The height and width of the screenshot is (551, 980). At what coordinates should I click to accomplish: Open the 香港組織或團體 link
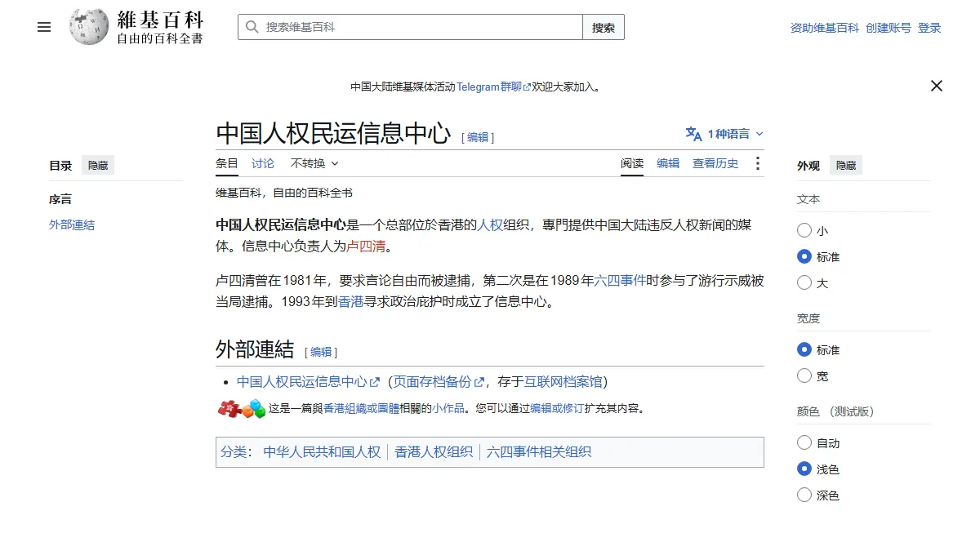click(x=361, y=409)
